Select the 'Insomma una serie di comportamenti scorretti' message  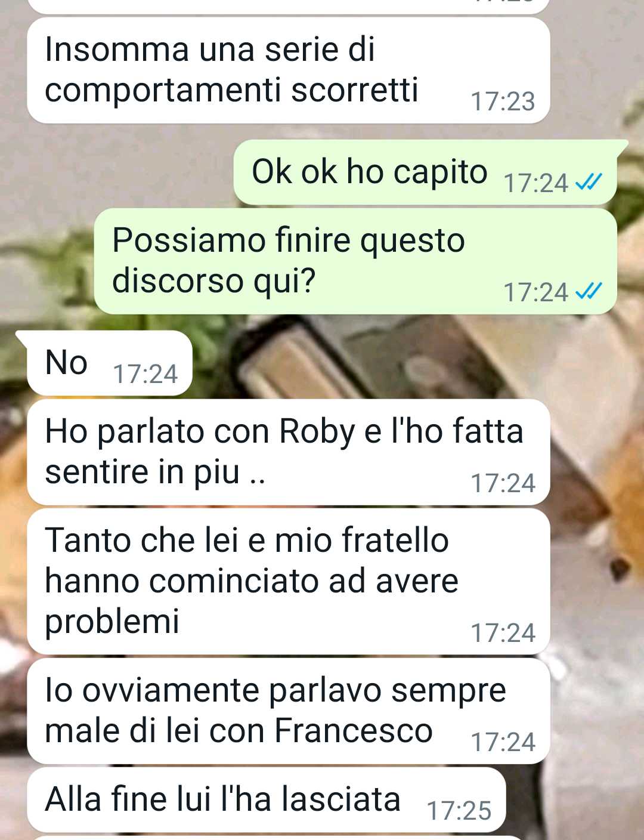click(x=288, y=70)
